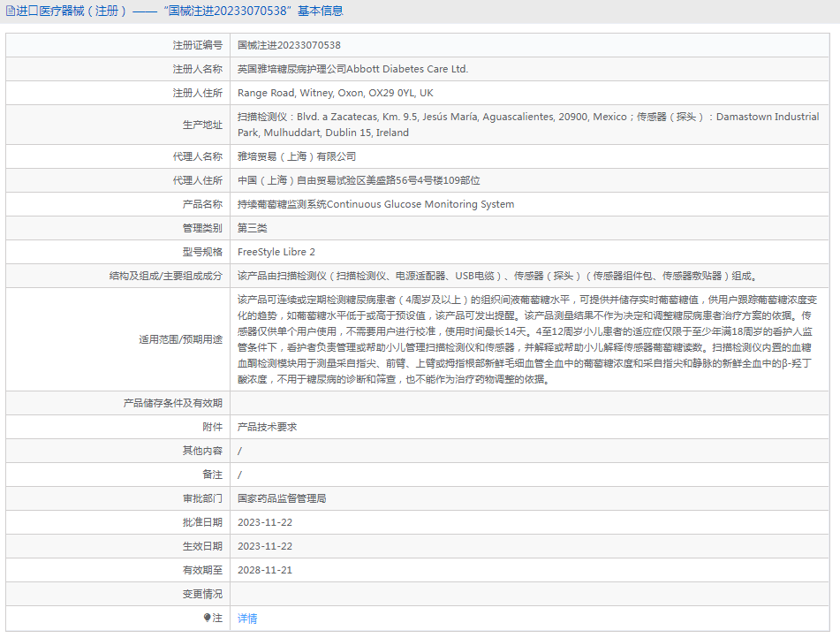Click the 变更情况 label
Screen dimensions: 840x638
click(x=202, y=594)
